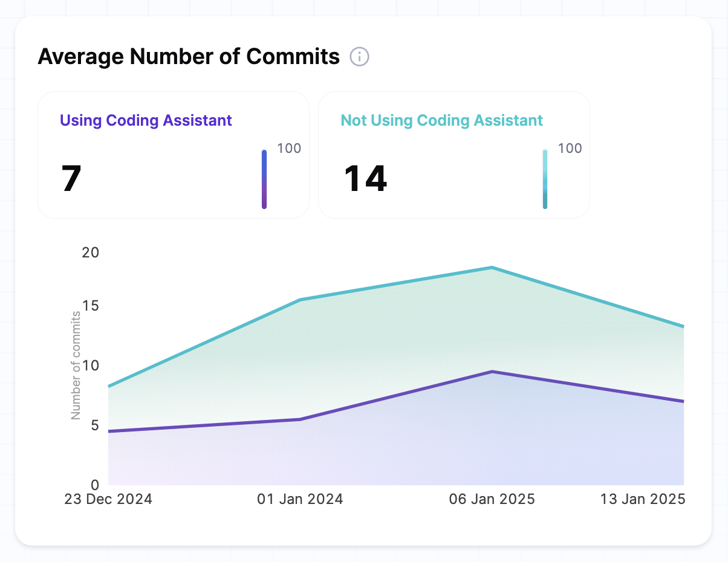Click the large number 7 value
The height and width of the screenshot is (562, 728).
click(x=71, y=179)
